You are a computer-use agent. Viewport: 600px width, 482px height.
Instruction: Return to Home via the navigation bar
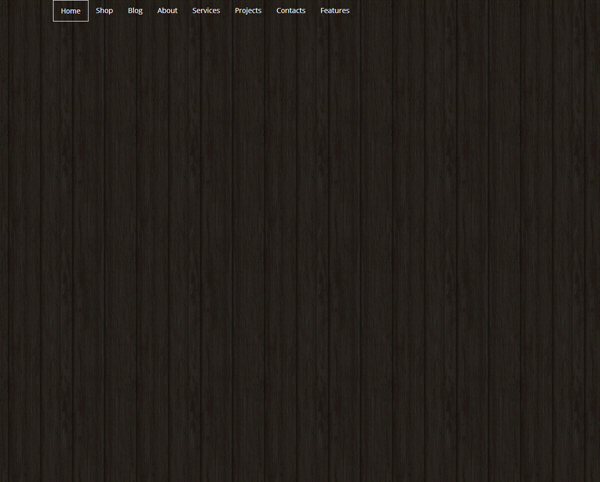click(x=70, y=11)
